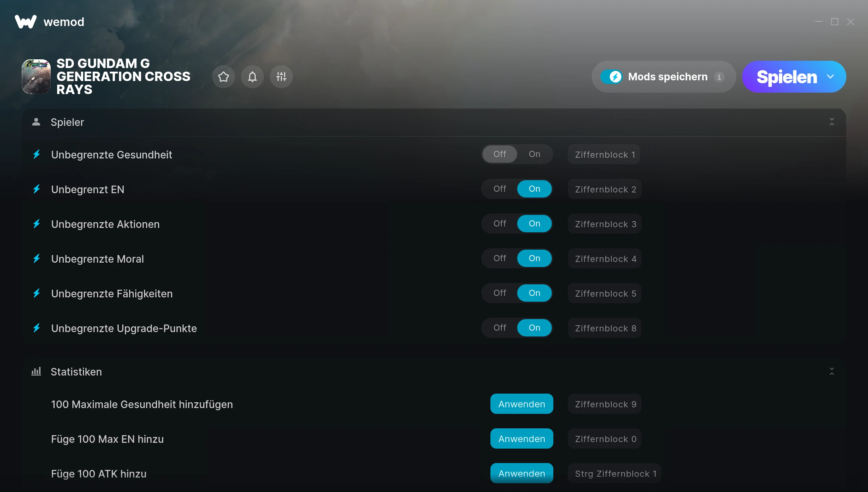This screenshot has height=492, width=868.
Task: Click the Statistiken bar chart icon
Action: [36, 372]
